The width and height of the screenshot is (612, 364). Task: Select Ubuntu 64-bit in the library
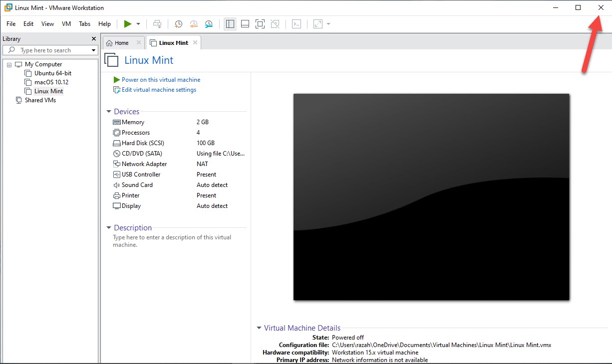(x=52, y=73)
